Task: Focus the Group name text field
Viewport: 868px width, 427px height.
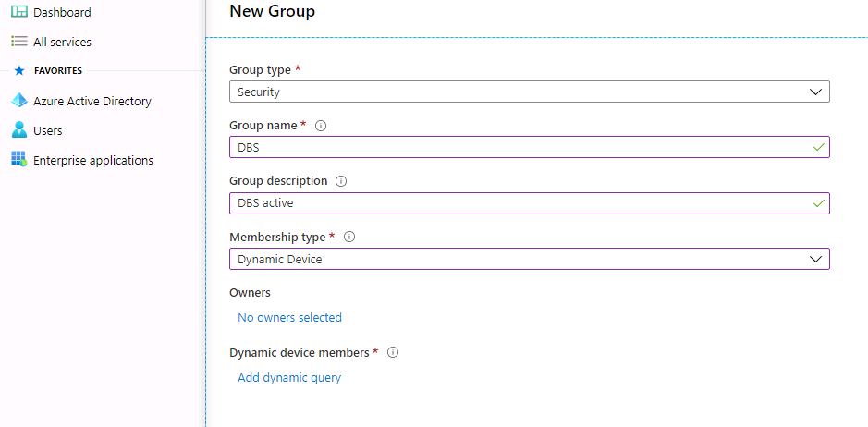Action: pyautogui.click(x=518, y=147)
